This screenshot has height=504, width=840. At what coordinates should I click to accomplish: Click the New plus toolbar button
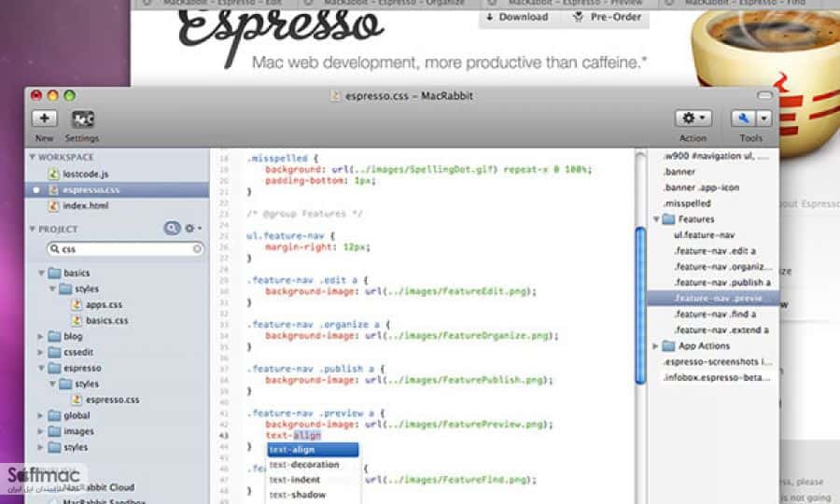point(45,119)
